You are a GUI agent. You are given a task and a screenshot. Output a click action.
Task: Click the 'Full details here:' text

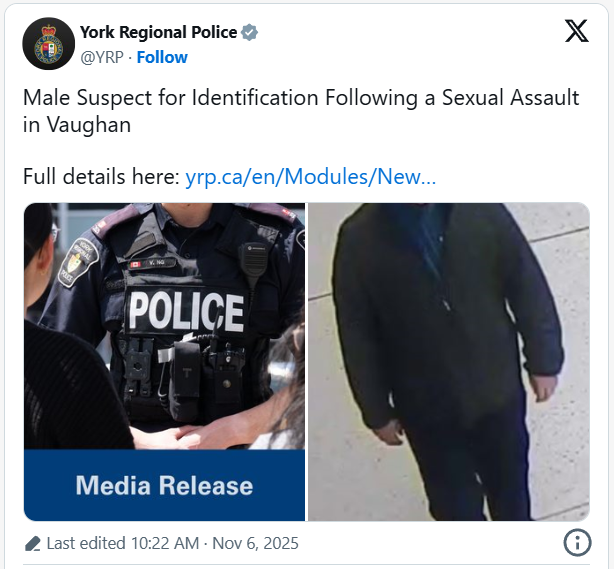[x=101, y=177]
